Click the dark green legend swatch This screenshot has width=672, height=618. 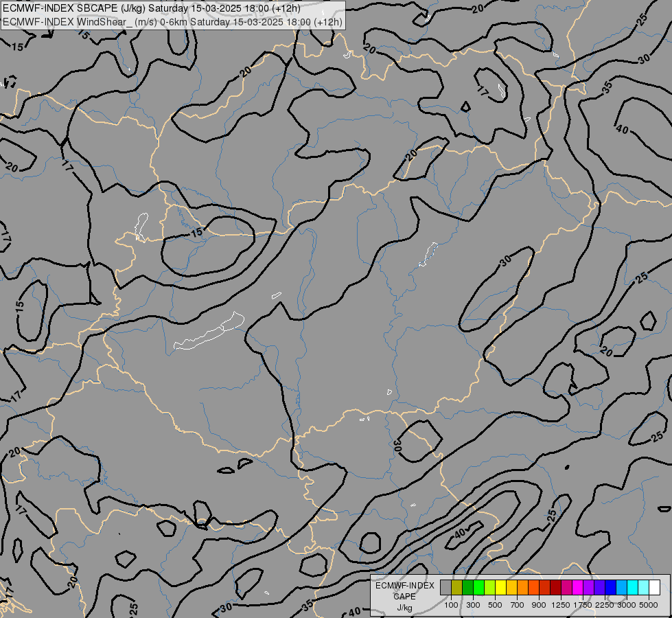(x=467, y=587)
